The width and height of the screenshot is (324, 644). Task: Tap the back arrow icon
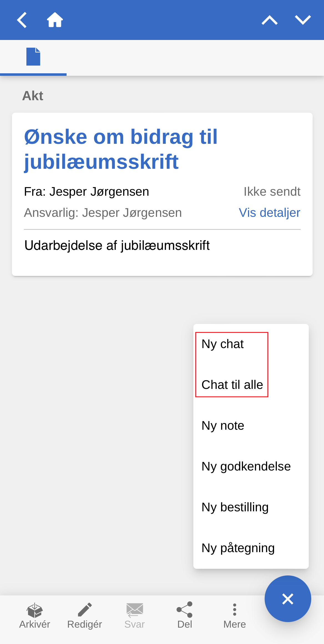[x=22, y=20]
